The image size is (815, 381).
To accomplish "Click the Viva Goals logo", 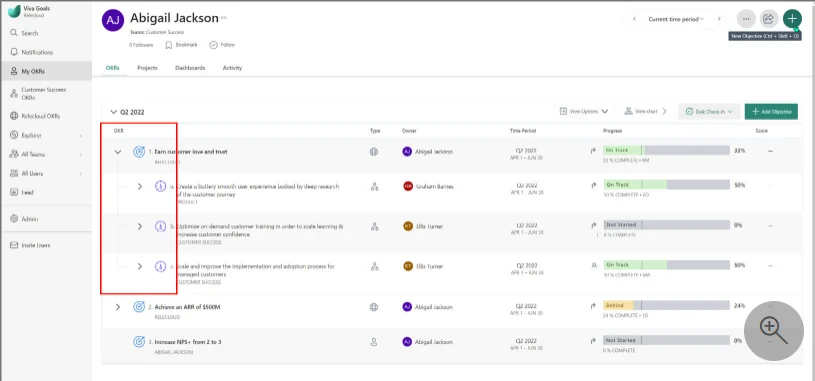I will pos(15,11).
